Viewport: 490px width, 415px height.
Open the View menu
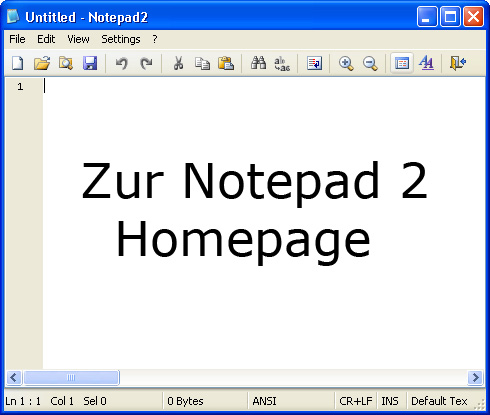78,39
